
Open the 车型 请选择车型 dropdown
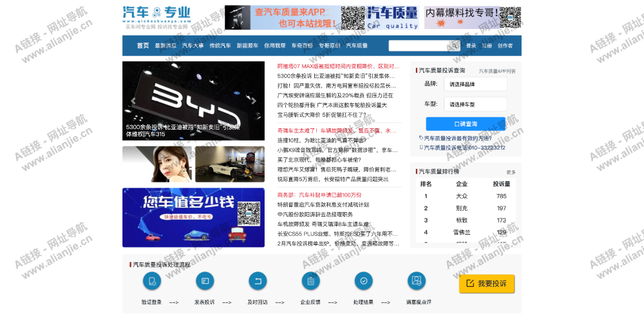(475, 104)
